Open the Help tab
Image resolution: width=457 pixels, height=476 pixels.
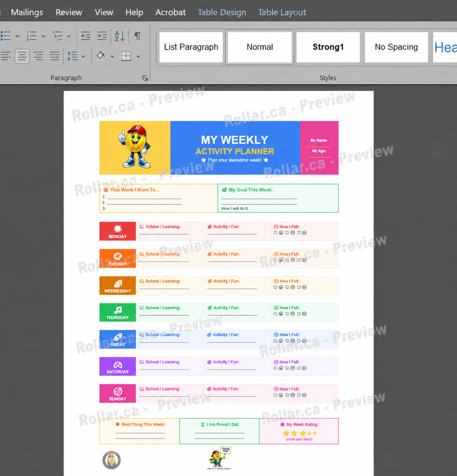tap(134, 12)
